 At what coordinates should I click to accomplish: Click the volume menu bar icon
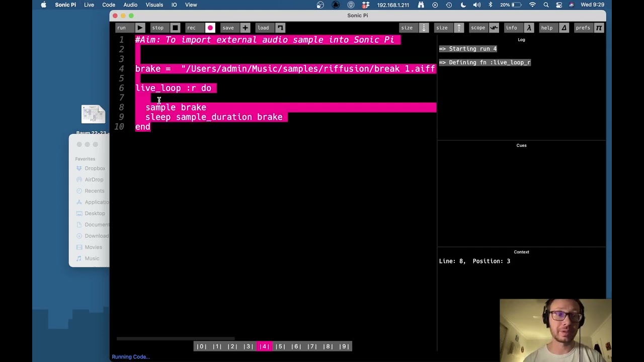[476, 5]
